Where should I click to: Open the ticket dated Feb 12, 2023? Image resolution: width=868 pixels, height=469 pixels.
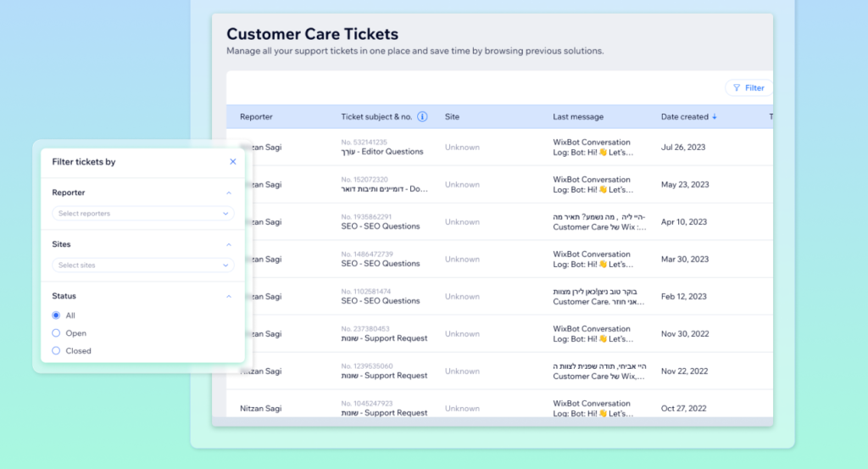tap(684, 297)
